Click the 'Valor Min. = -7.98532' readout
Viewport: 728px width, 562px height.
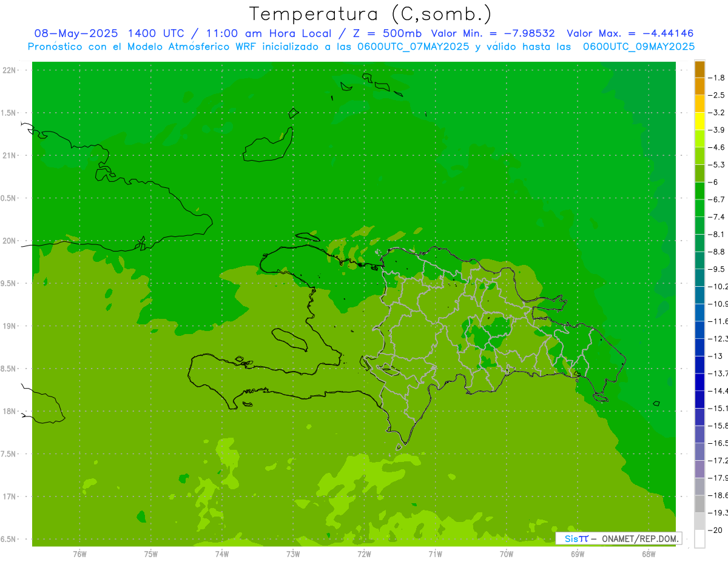coord(492,33)
